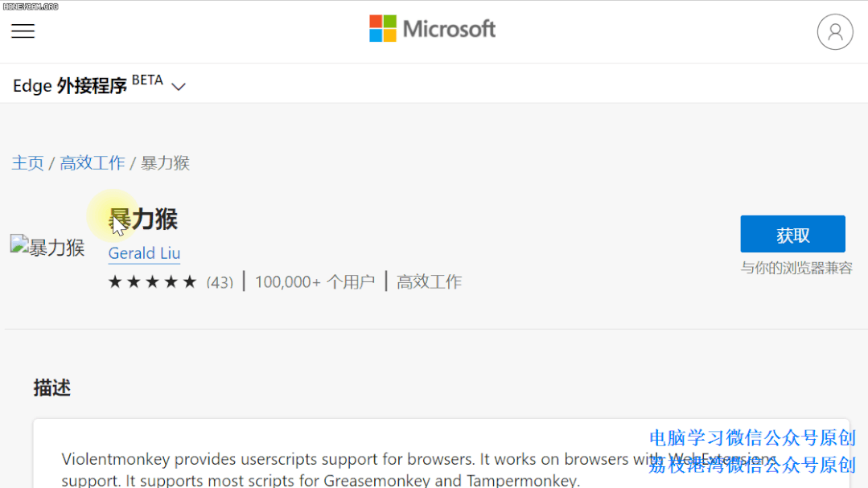The image size is (868, 488).
Task: Go to 主页 in the breadcrumb
Action: (x=27, y=163)
